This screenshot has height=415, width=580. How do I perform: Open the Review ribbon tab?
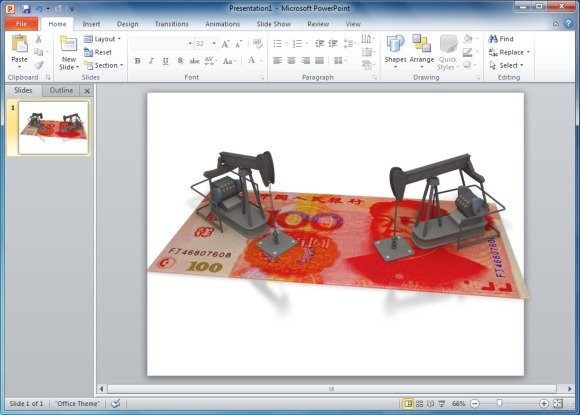(318, 24)
